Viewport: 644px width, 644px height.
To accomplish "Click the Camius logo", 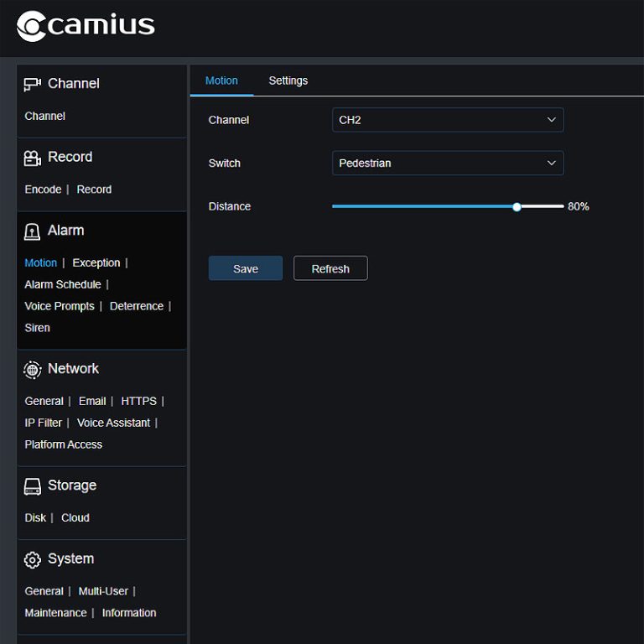I will click(x=86, y=26).
